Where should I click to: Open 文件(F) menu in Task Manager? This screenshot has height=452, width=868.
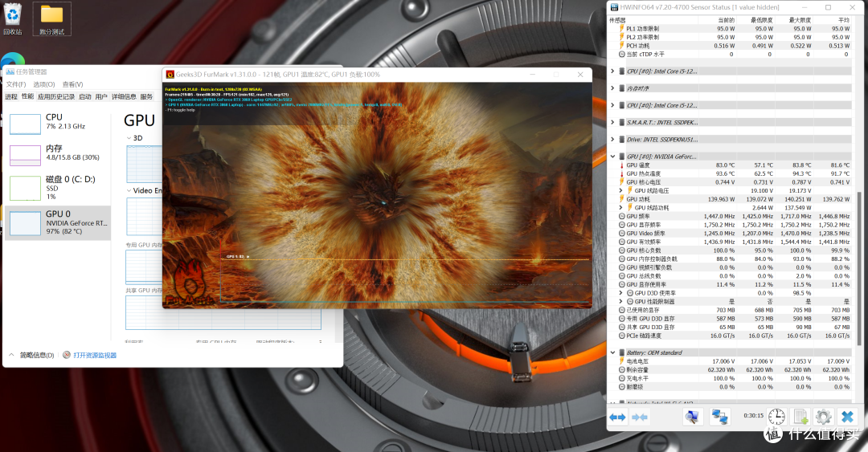click(x=16, y=84)
